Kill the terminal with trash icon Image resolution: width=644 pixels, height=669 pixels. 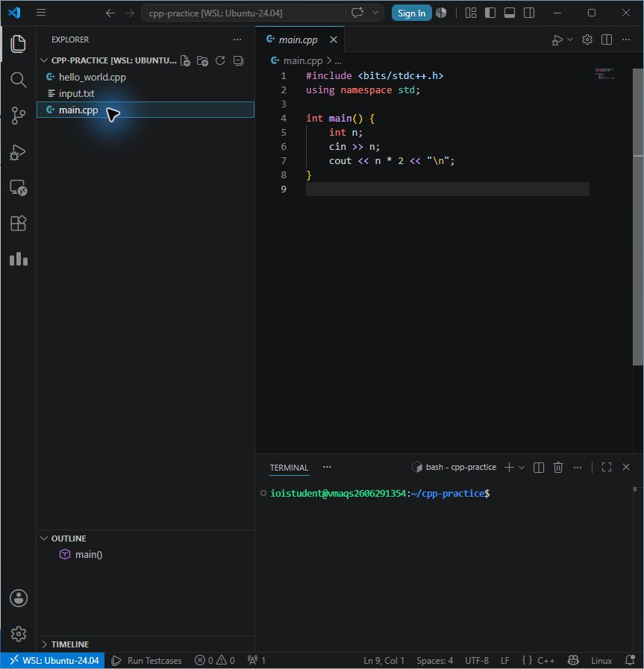[x=558, y=468]
